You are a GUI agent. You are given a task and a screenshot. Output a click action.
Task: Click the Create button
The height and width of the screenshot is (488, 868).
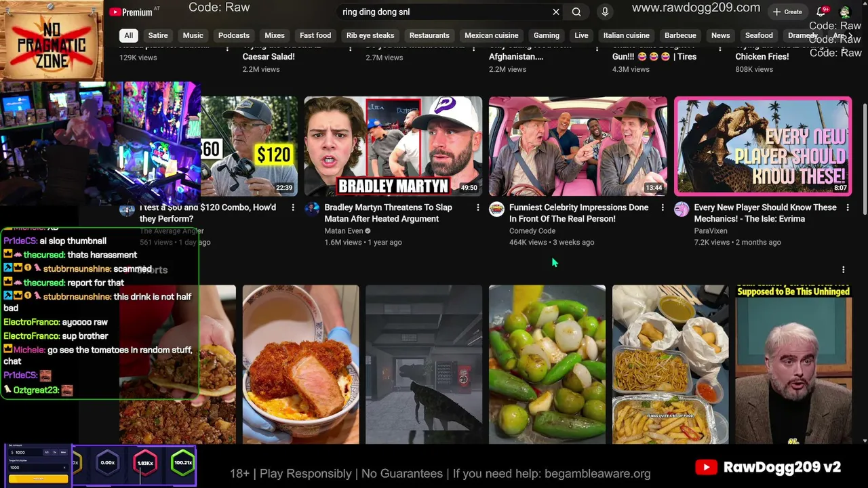(x=787, y=12)
